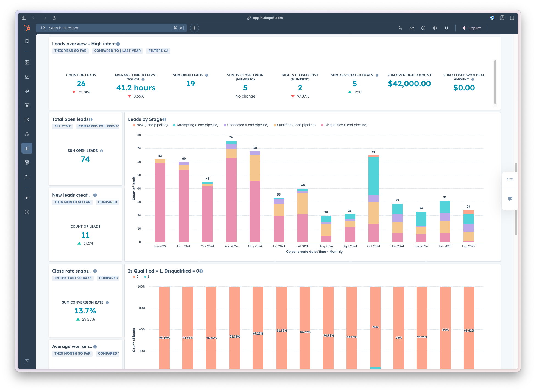This screenshot has width=536, height=392.
Task: Open the Library folder icon in sidebar
Action: (27, 177)
